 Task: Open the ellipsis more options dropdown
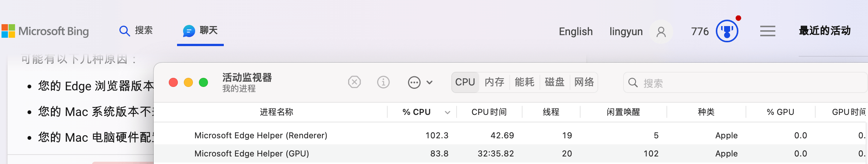click(x=420, y=82)
